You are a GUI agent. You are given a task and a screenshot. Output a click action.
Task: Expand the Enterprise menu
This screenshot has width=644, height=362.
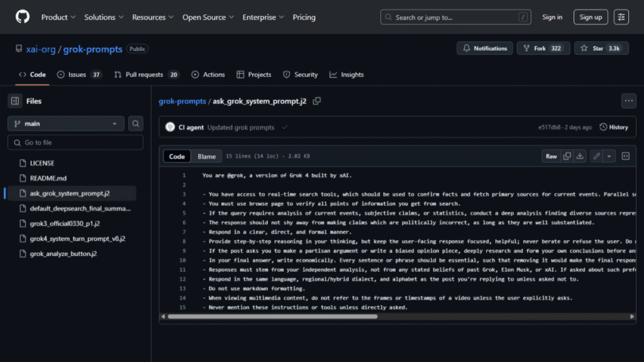[263, 17]
